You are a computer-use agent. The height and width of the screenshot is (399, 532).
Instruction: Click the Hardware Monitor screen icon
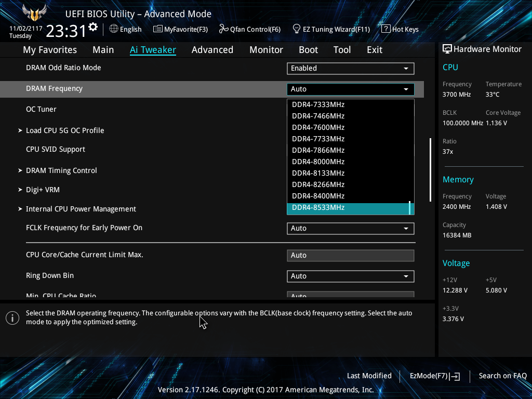[x=447, y=49]
